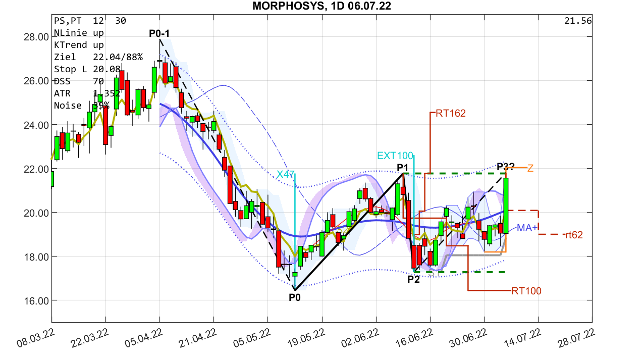Click the PS,PT 12 30 info line
This screenshot has height=358, width=644.
[90, 21]
